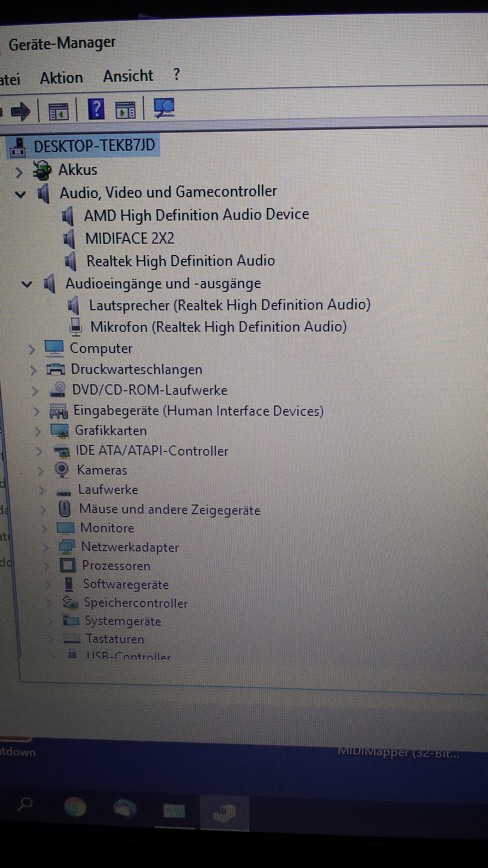Click the Kameras webcam icon

[x=62, y=470]
